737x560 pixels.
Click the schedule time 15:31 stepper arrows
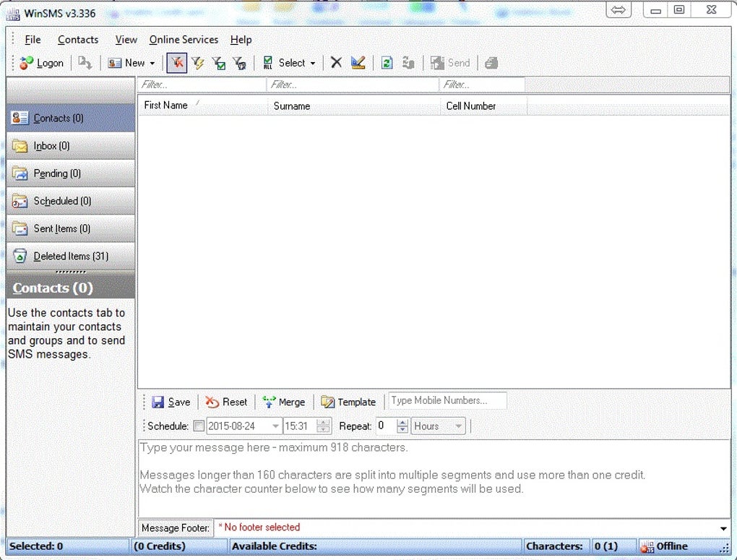[x=324, y=426]
